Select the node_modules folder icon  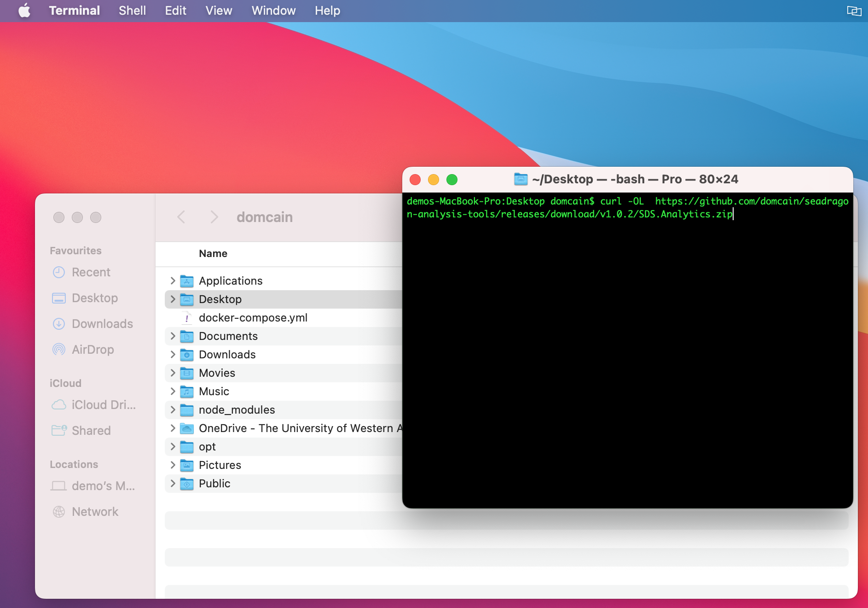[187, 409]
